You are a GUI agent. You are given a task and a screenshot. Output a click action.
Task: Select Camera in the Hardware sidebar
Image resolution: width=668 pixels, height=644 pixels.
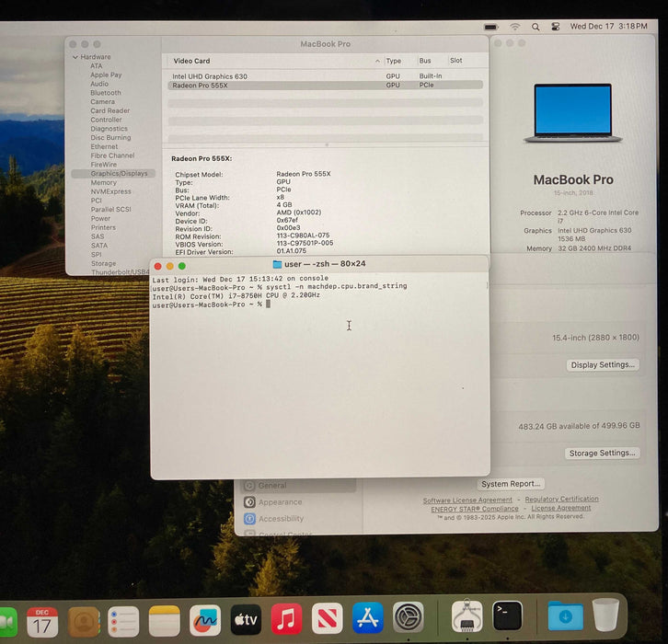(103, 102)
